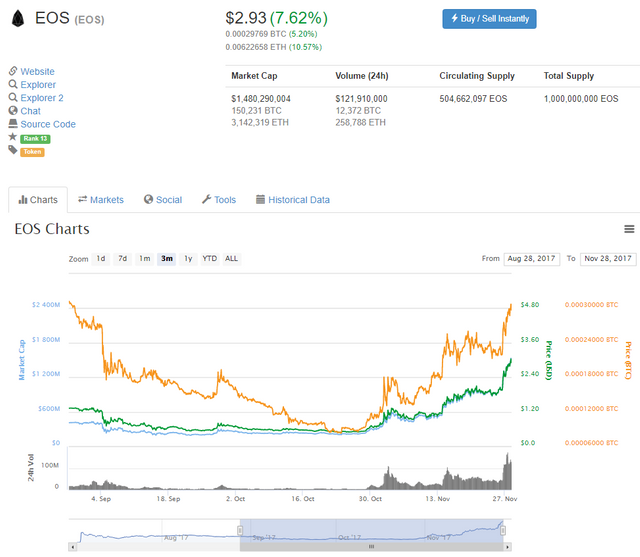Click the bar chart icon in the Charts tab
640x557 pixels.
click(23, 200)
